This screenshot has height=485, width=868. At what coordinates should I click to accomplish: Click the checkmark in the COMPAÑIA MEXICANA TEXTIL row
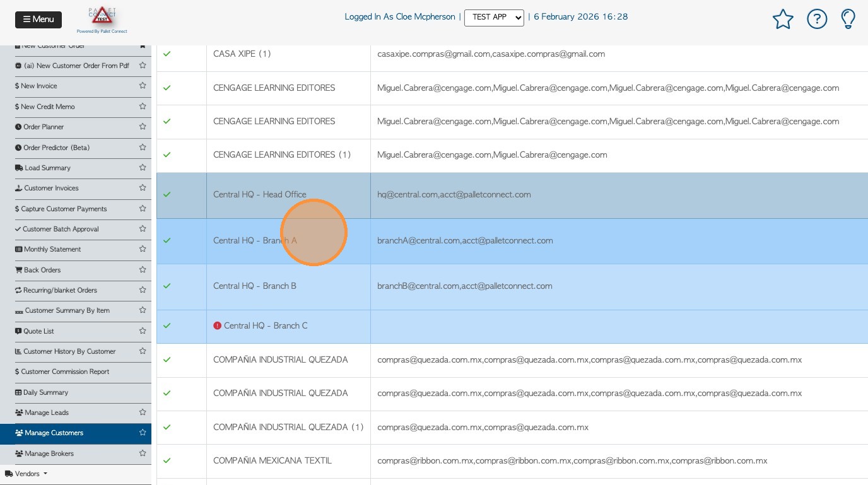coord(167,461)
